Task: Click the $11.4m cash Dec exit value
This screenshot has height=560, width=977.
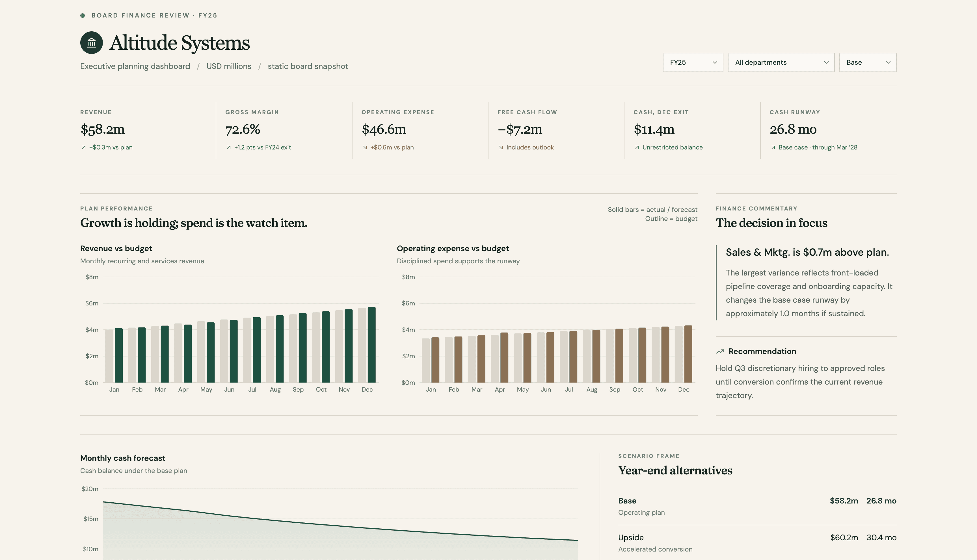Action: (654, 129)
